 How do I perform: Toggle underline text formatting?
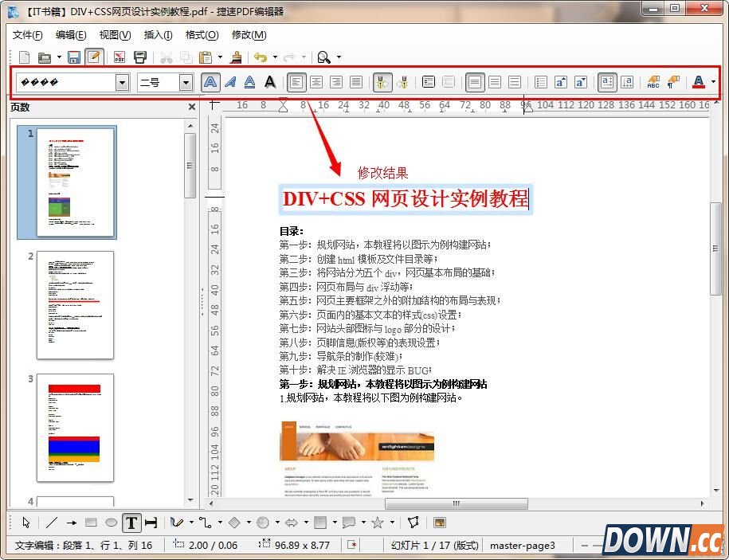pyautogui.click(x=249, y=82)
